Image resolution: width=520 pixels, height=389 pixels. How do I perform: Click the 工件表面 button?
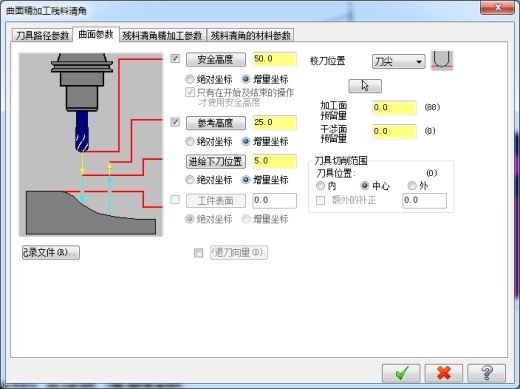coord(216,201)
